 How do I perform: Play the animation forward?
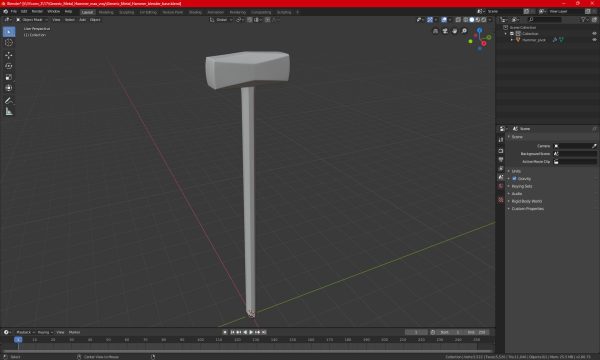coord(251,332)
